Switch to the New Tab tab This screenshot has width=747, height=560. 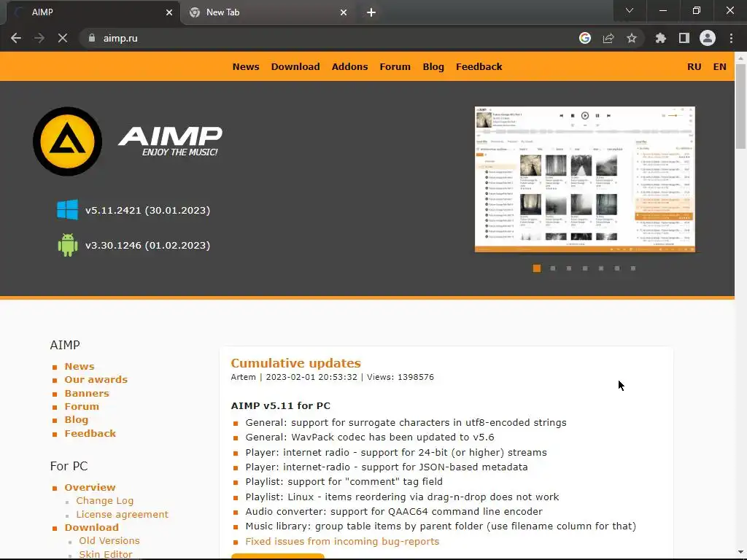[268, 12]
